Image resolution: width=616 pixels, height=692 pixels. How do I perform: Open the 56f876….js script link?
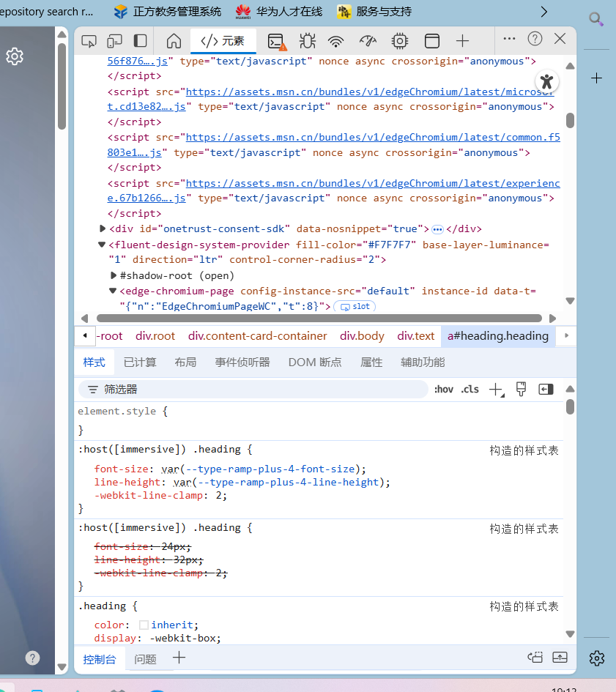point(137,61)
